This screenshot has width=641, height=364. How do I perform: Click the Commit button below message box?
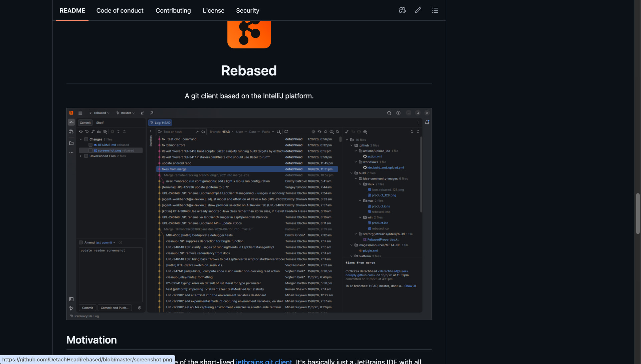coord(87,308)
